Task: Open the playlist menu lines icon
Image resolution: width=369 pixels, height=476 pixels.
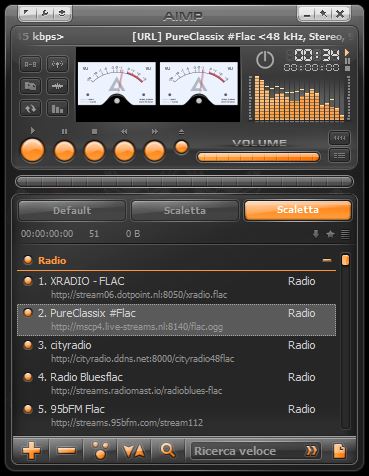Action: (x=345, y=234)
